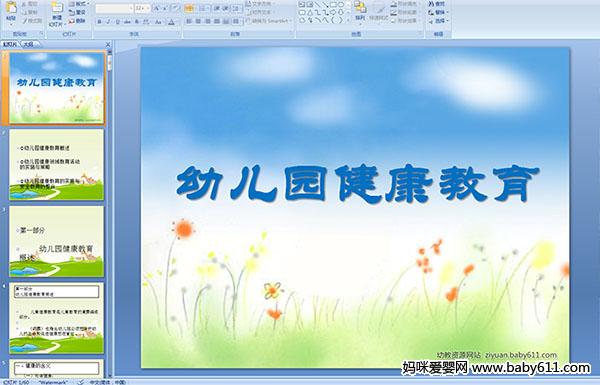
Task: Choose the oval shape in shapes gallery
Action: 341,5
